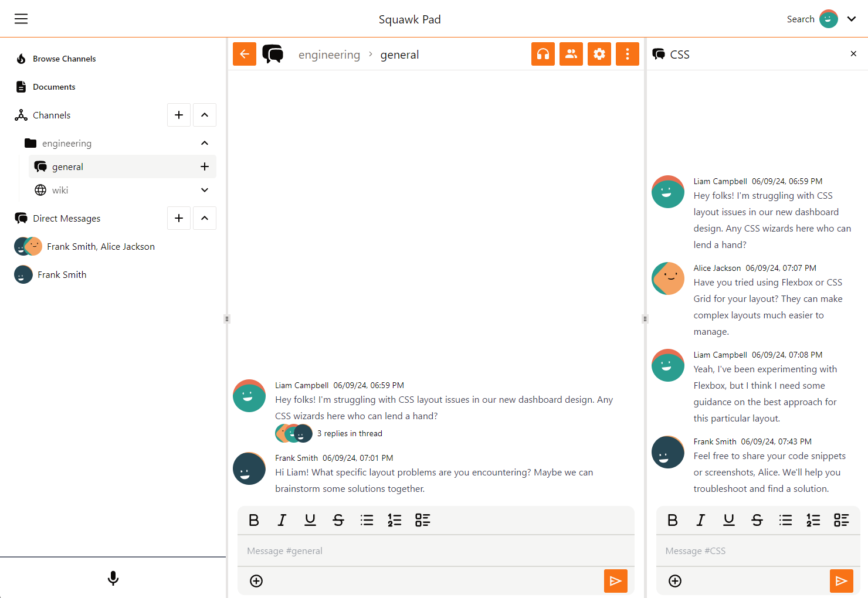Click in the Message #CSS input field

757,551
